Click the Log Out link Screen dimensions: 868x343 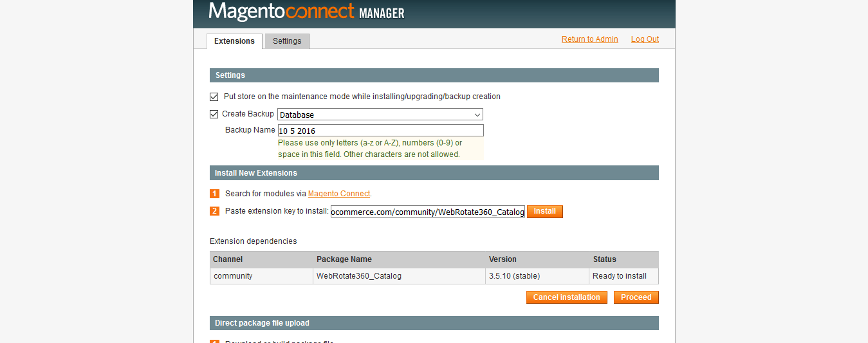coord(645,39)
